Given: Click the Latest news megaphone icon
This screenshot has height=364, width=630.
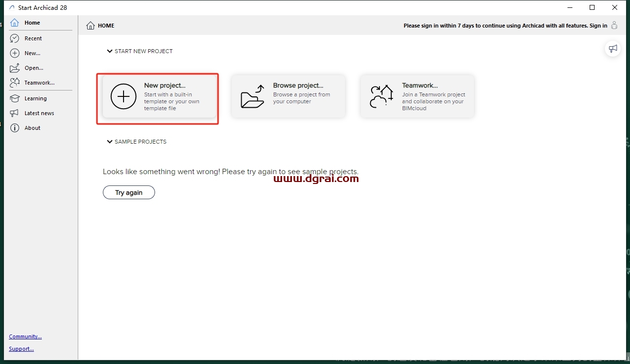Looking at the screenshot, I should point(15,113).
